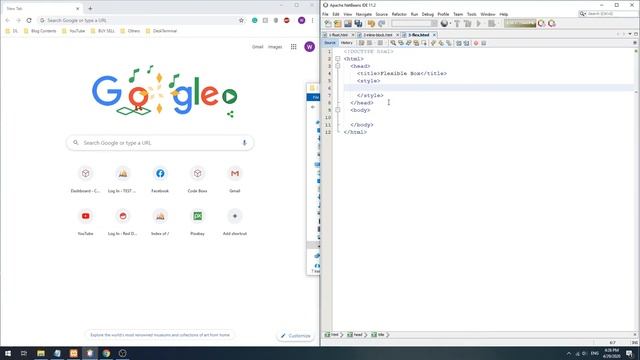Click the Add shortcut tile
This screenshot has height=360, width=640.
[x=235, y=222]
